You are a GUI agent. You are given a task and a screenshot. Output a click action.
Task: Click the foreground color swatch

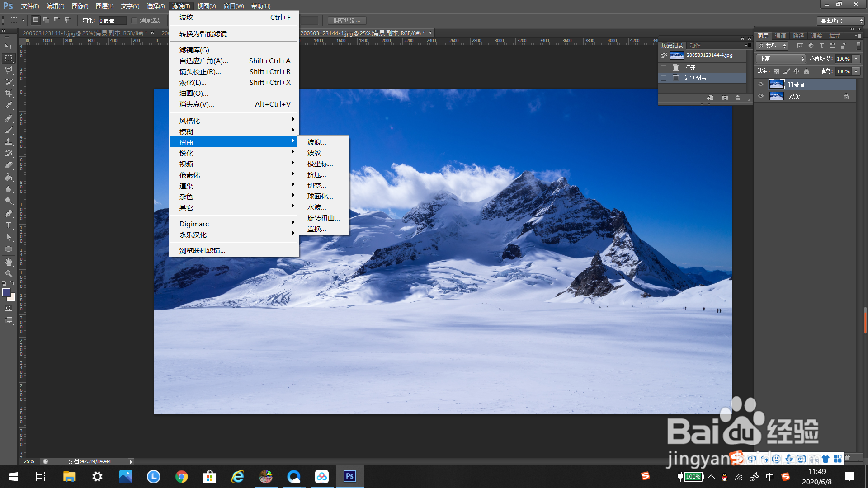[x=6, y=293]
